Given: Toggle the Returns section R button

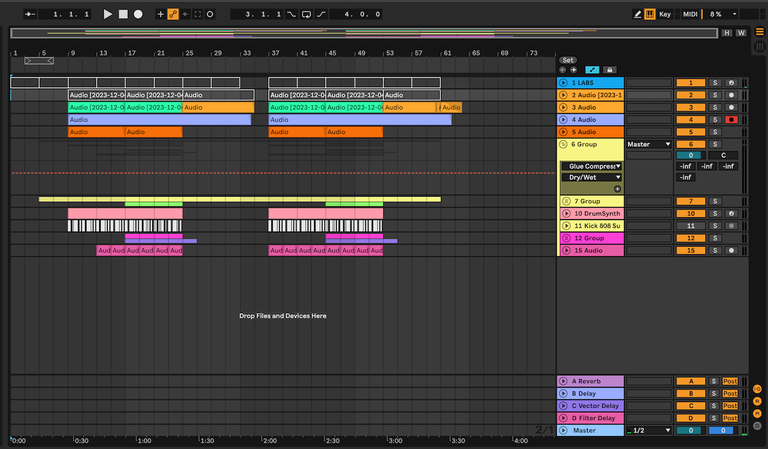Looking at the screenshot, I should pos(757,401).
